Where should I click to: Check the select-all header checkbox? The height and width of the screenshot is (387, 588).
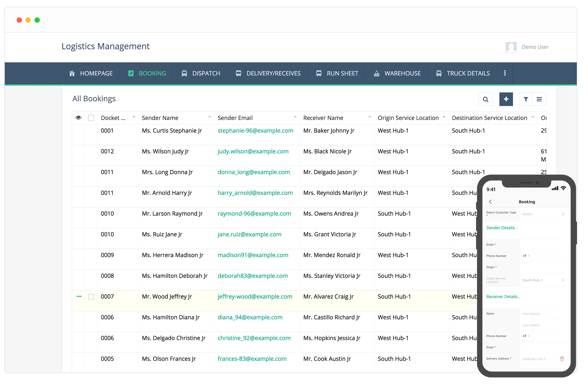coord(91,118)
